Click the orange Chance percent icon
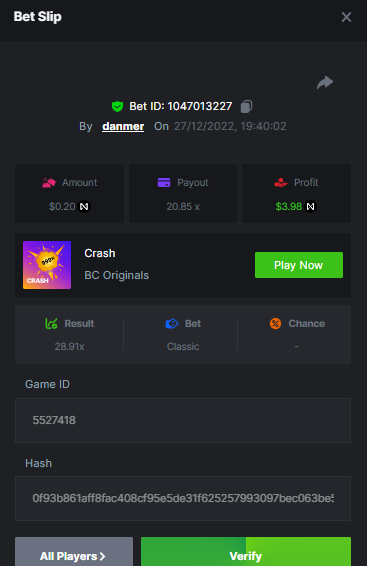This screenshot has height=566, width=367. pyautogui.click(x=275, y=323)
